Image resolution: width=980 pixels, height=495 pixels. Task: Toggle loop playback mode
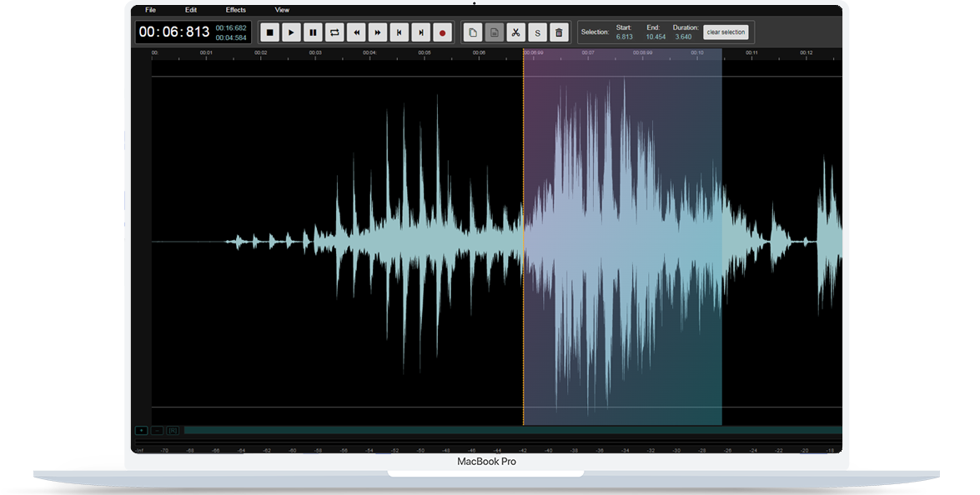click(x=334, y=33)
